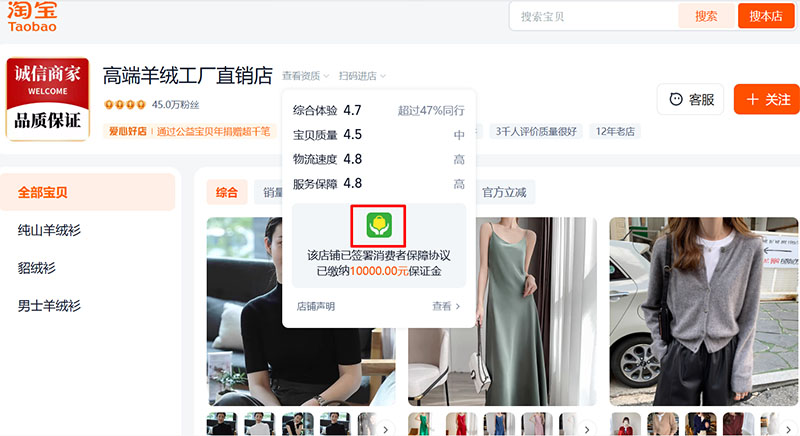The height and width of the screenshot is (436, 800).
Task: Expand the 扫码进店 dropdown
Action: pyautogui.click(x=361, y=76)
